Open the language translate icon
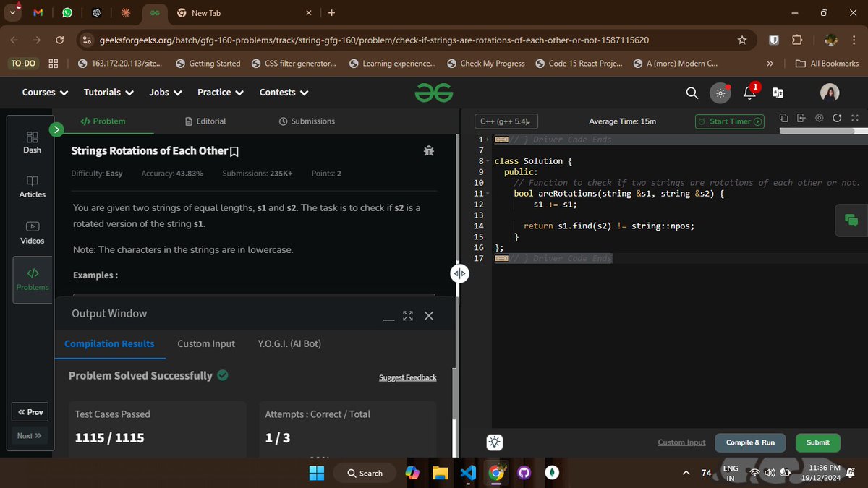This screenshot has width=868, height=488. click(x=778, y=93)
